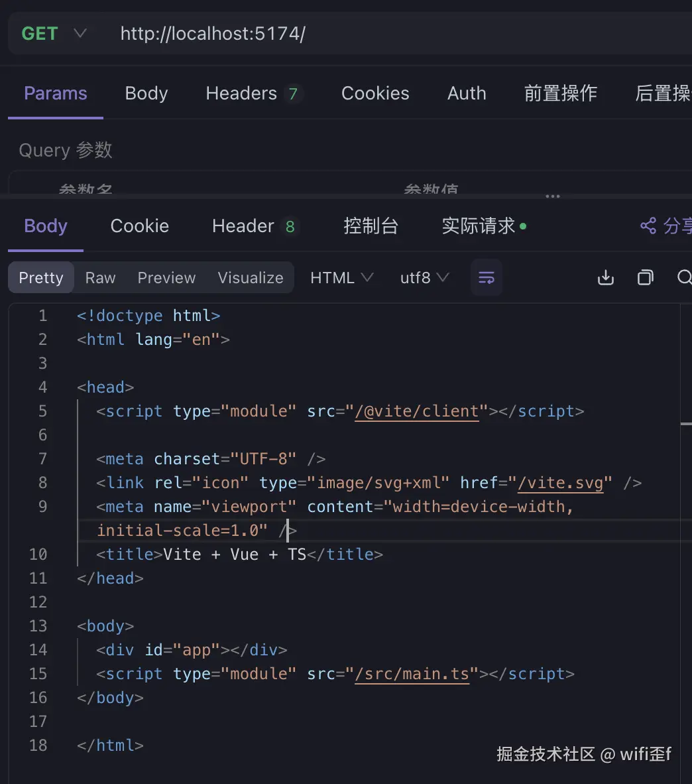Toggle word wrap in response viewer

click(487, 278)
